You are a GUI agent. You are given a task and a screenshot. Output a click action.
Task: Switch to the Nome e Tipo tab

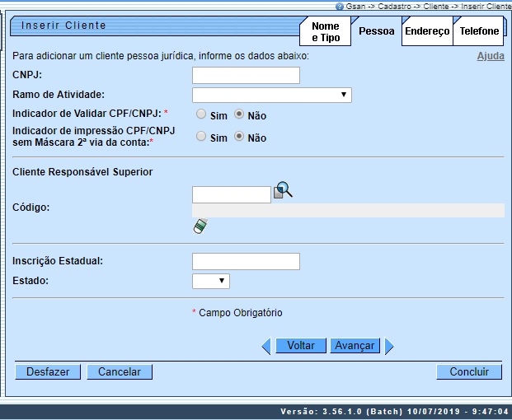pyautogui.click(x=325, y=32)
